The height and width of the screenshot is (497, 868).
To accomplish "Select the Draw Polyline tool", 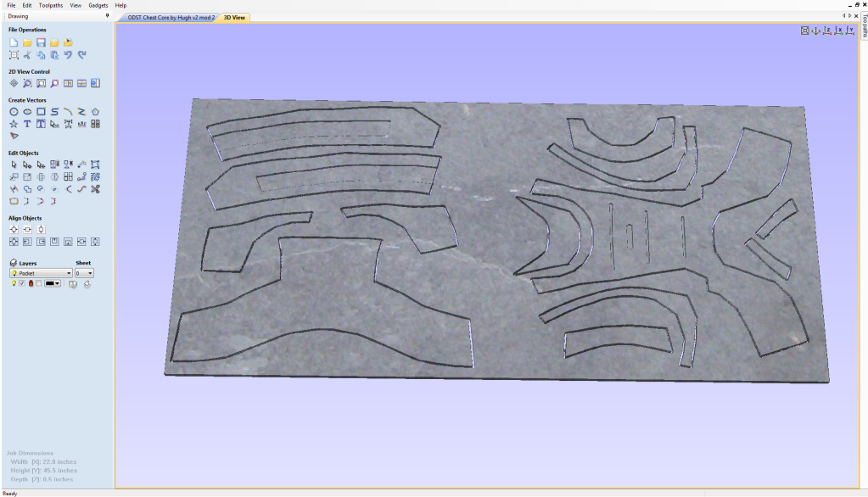I will tap(81, 112).
